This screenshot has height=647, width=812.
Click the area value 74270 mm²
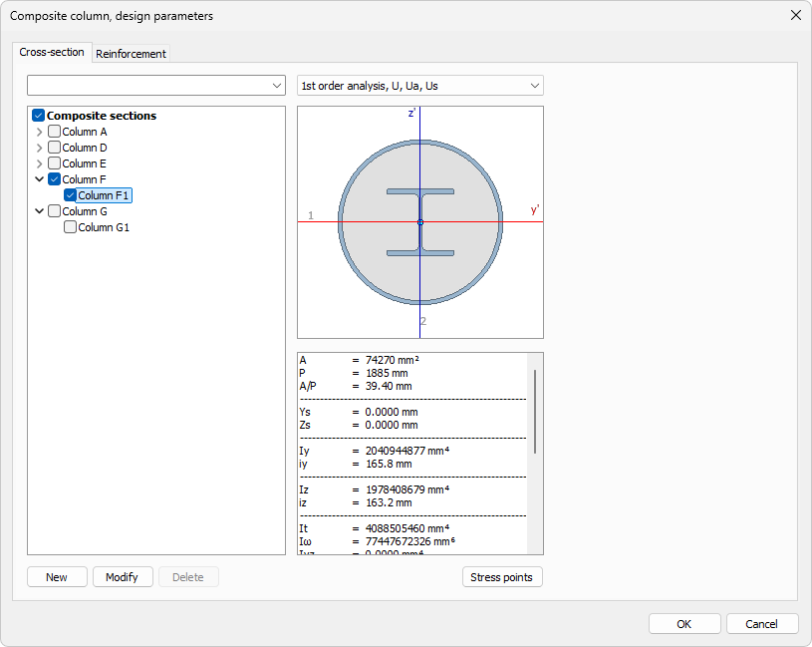tap(392, 360)
